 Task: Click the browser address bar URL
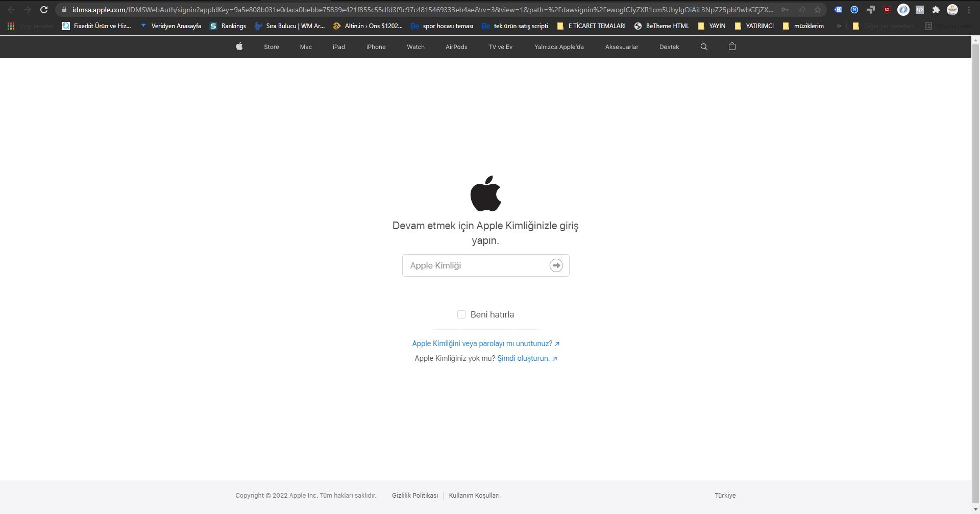pyautogui.click(x=423, y=10)
